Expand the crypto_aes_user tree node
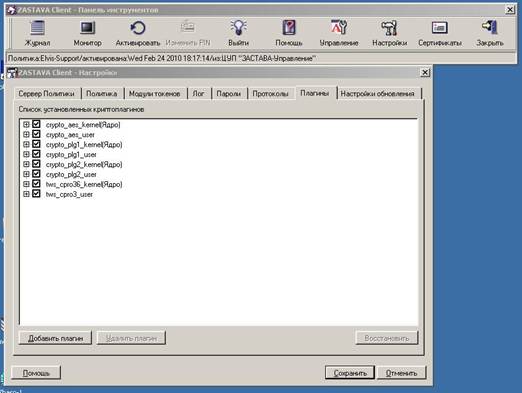 [26, 134]
